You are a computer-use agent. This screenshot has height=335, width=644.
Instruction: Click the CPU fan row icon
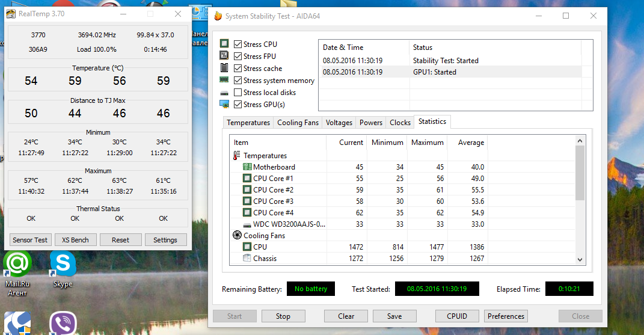tap(247, 247)
